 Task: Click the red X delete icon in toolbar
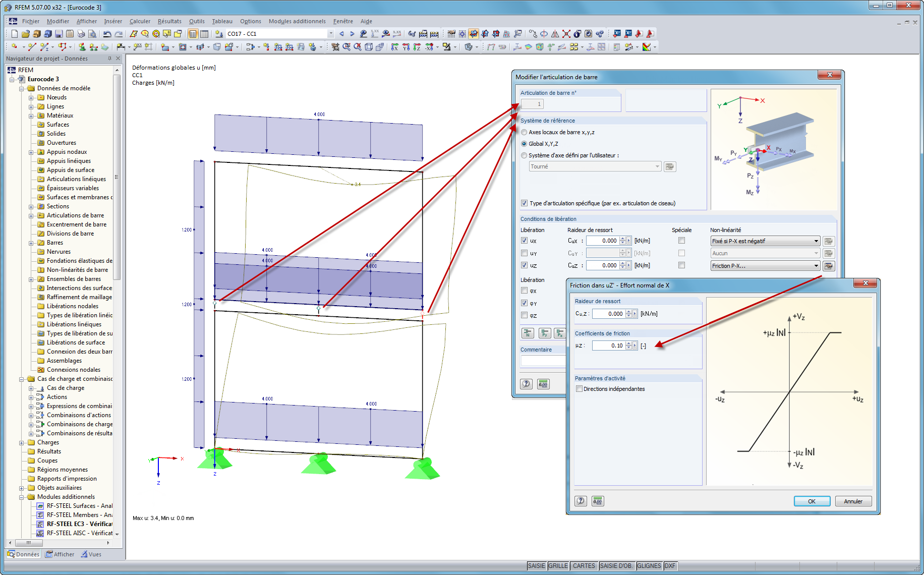566,34
